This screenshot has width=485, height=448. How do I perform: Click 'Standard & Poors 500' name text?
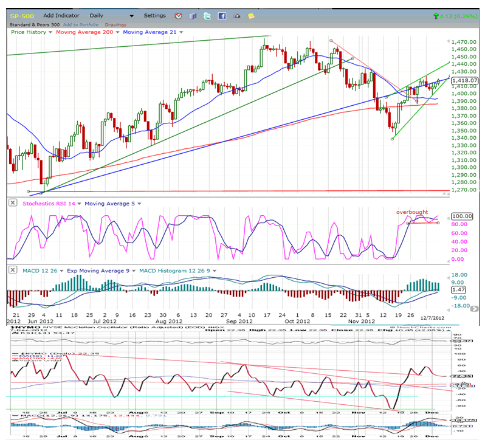[x=35, y=25]
